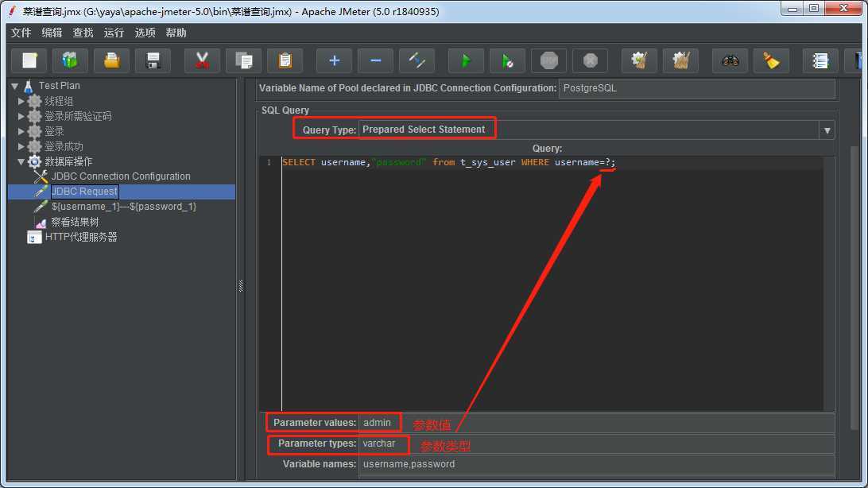Click inside the SQL Query editor
This screenshot has width=868, height=488.
coord(552,283)
